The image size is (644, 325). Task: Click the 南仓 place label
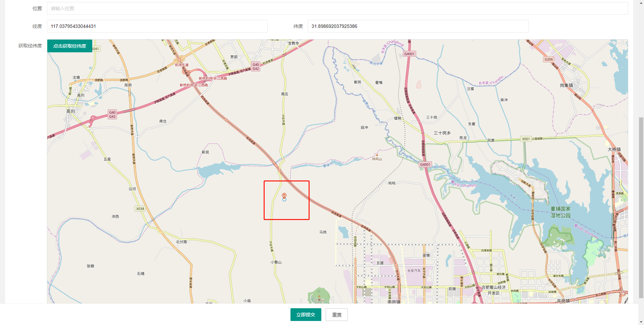click(163, 121)
